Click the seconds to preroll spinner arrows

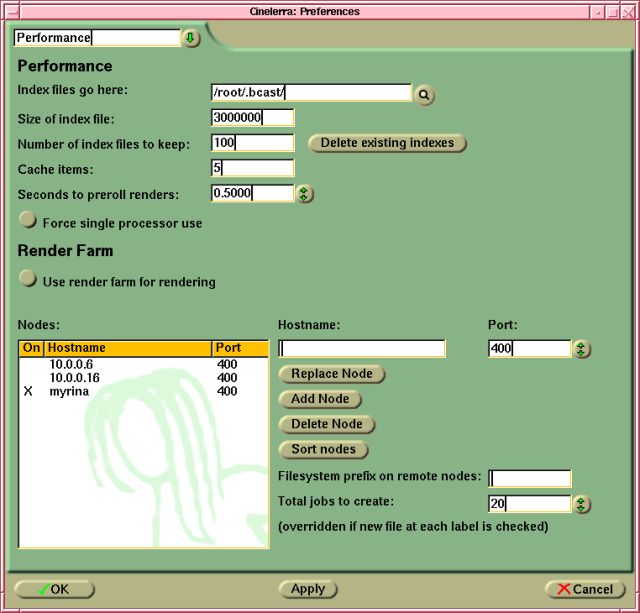305,194
